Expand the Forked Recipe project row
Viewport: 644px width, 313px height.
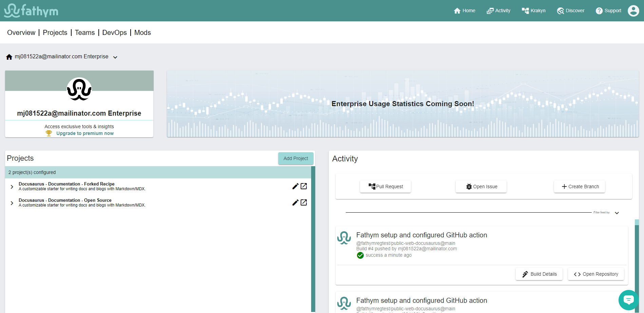click(x=12, y=187)
